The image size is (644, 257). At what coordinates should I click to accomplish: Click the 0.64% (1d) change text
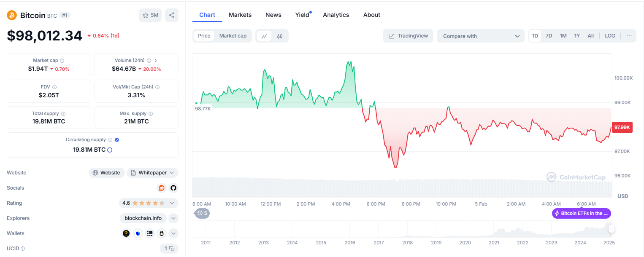(x=106, y=36)
